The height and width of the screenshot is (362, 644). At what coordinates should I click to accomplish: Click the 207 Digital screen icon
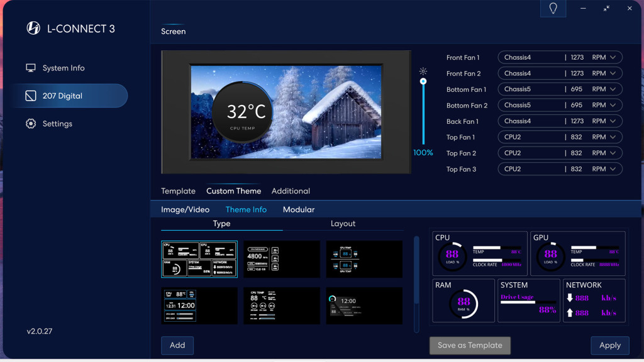[30, 96]
